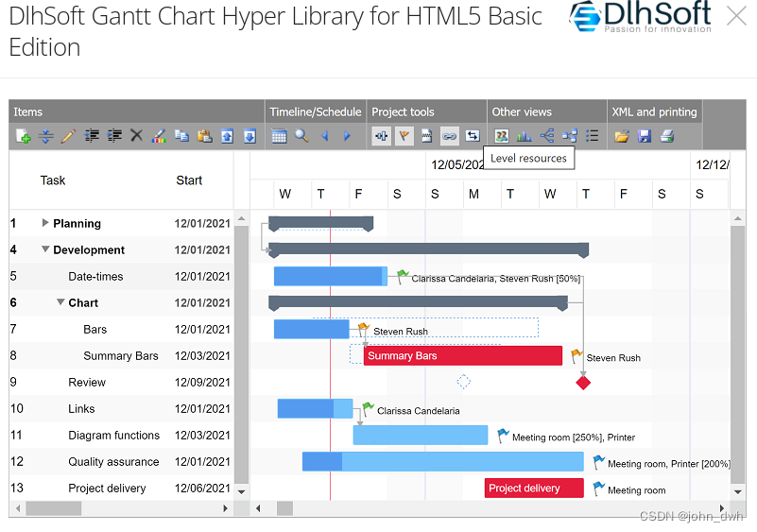Viewport: 757px width, 532px height.
Task: Shift timeline left with blue arrow
Action: [x=325, y=136]
